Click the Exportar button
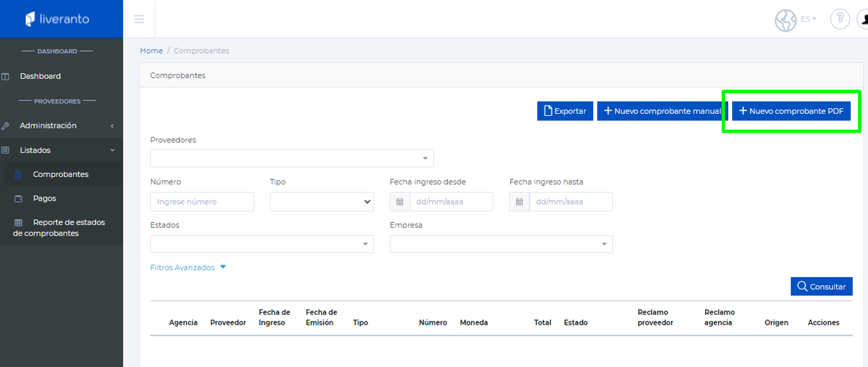The width and height of the screenshot is (868, 367). tap(565, 111)
